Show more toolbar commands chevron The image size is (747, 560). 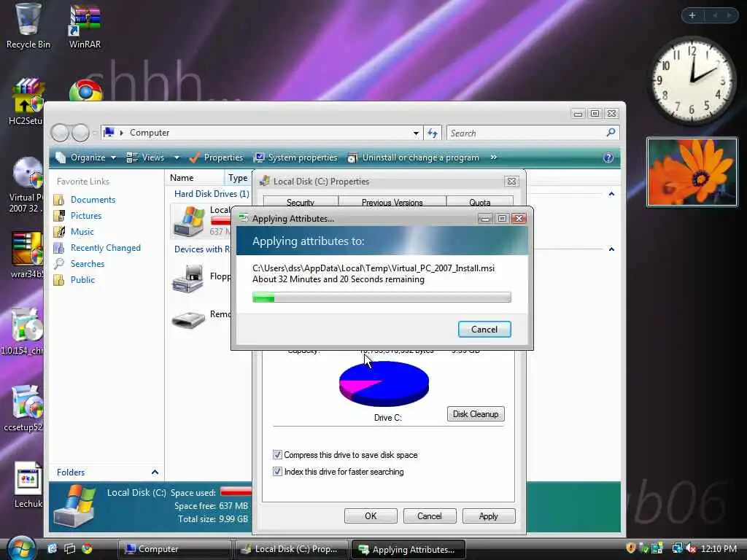click(x=494, y=157)
